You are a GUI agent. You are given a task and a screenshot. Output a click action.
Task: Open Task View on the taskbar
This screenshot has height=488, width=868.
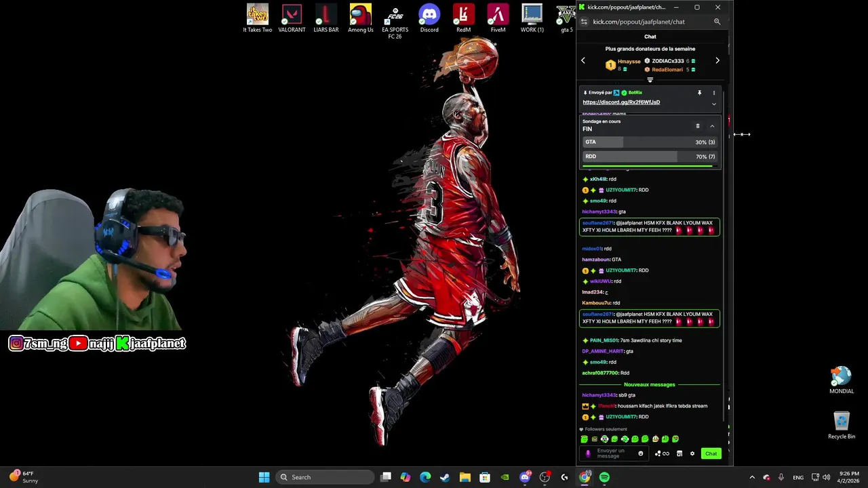click(x=386, y=477)
